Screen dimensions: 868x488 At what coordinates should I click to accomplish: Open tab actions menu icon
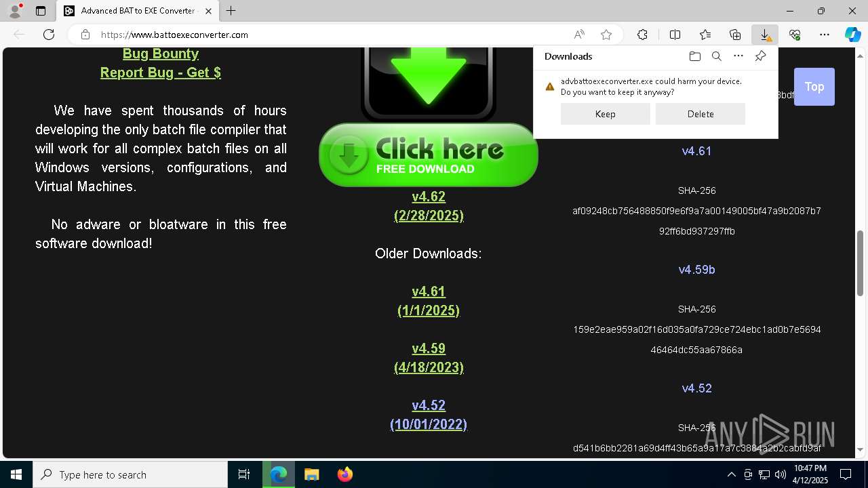[41, 11]
